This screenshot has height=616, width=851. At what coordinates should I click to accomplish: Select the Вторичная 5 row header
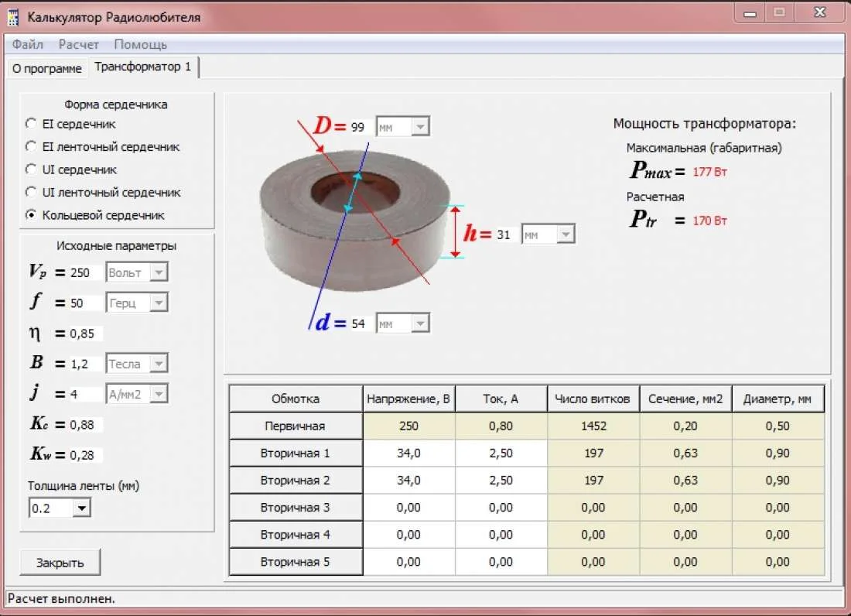pos(296,562)
